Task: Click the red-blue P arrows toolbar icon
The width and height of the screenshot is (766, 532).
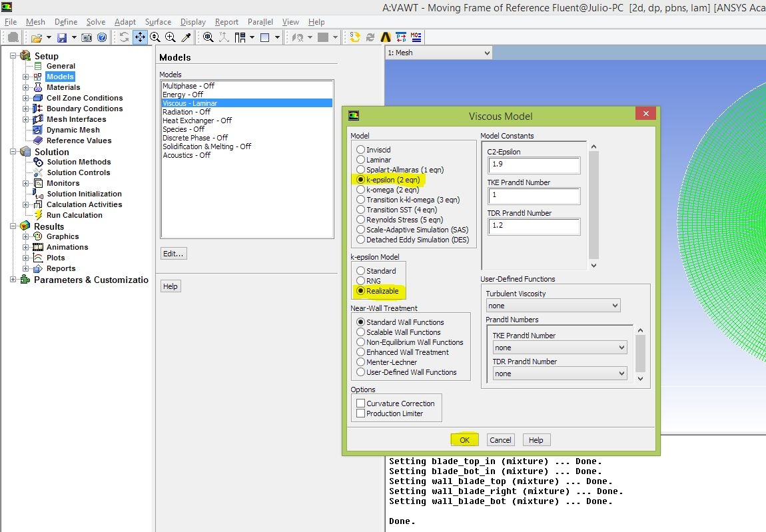Action: click(x=401, y=37)
